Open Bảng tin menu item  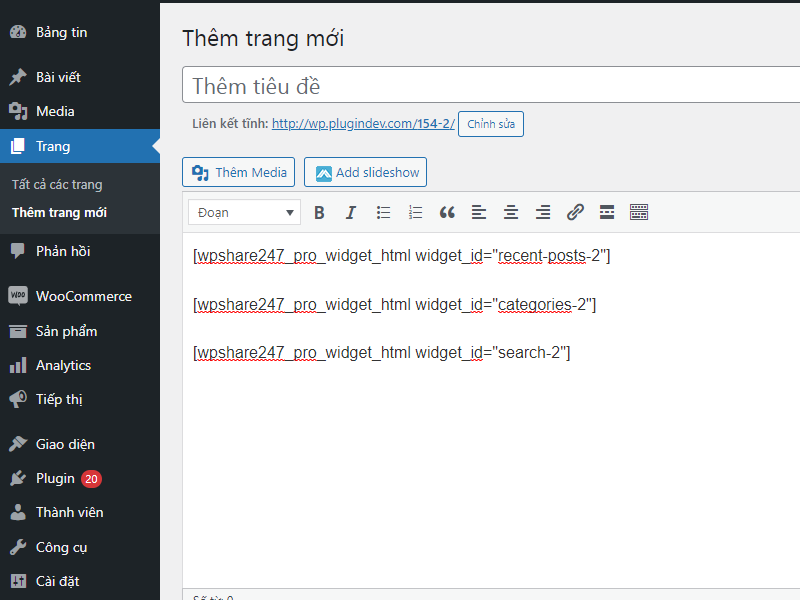pos(62,32)
